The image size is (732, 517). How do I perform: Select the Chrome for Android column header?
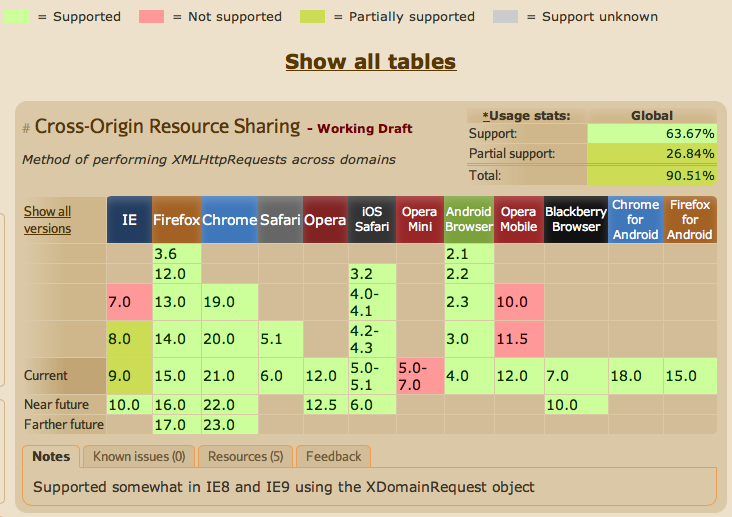[636, 220]
